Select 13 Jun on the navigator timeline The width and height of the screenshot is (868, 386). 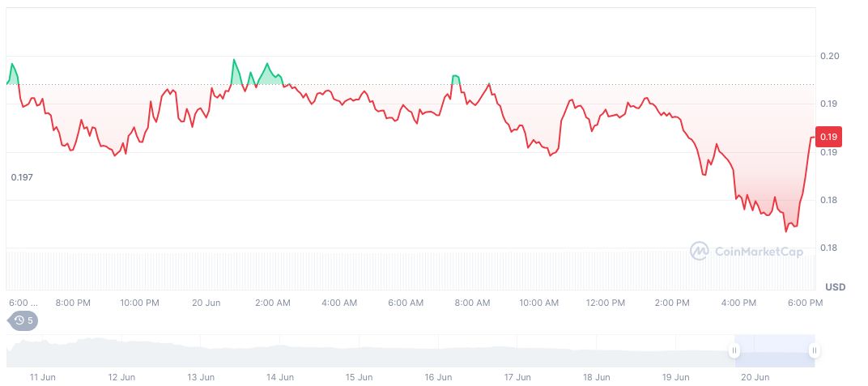(201, 377)
